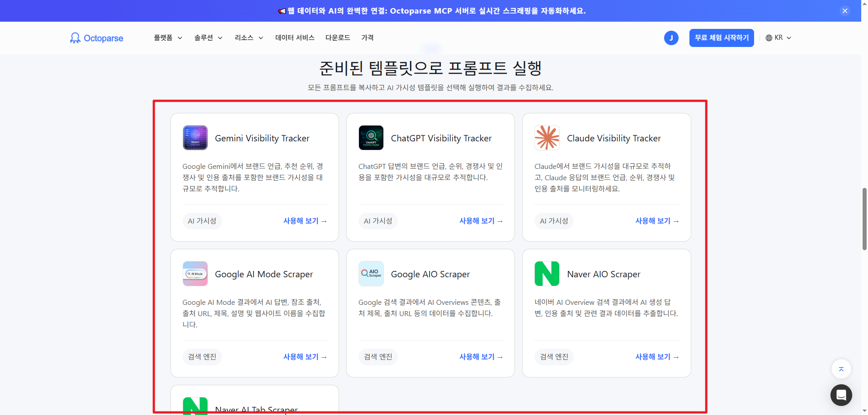
Task: Click the Naver AIO Scraper N icon
Action: click(x=547, y=274)
